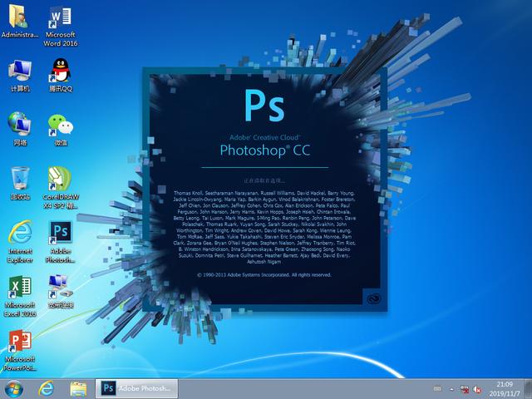This screenshot has height=399, width=532.
Task: Click the muted volume speaker icon
Action: pyautogui.click(x=477, y=389)
